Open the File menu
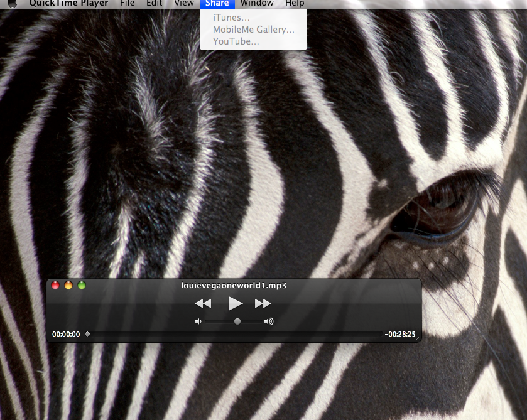The height and width of the screenshot is (420, 527). (127, 3)
